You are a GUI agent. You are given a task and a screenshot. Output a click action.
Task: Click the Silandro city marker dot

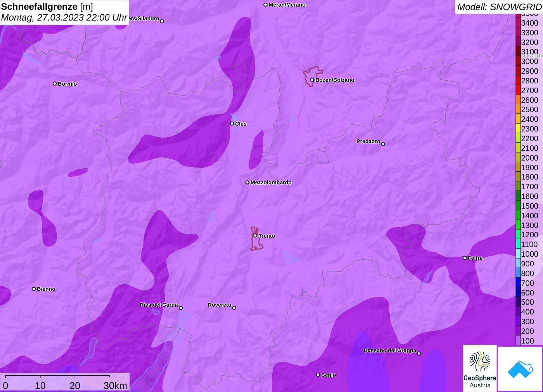pos(162,21)
